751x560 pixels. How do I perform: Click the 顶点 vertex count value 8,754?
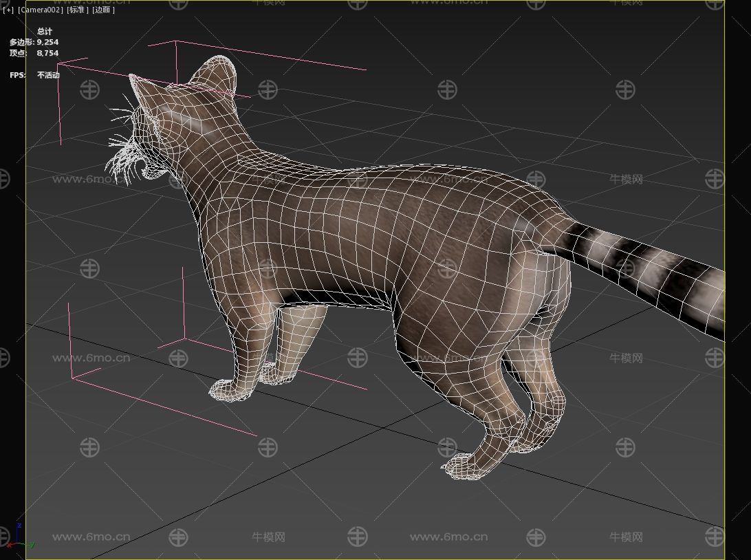[47, 53]
